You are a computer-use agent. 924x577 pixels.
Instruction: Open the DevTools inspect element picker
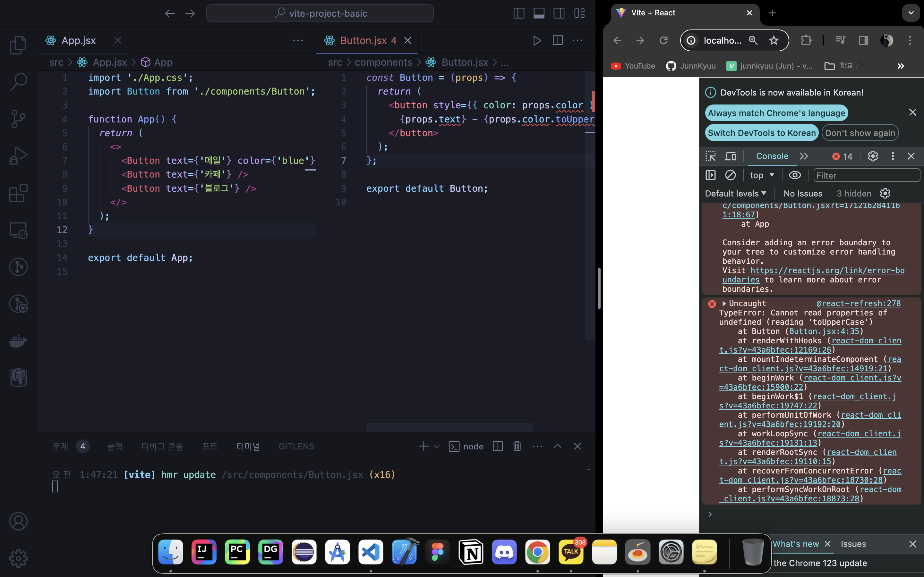coord(711,156)
